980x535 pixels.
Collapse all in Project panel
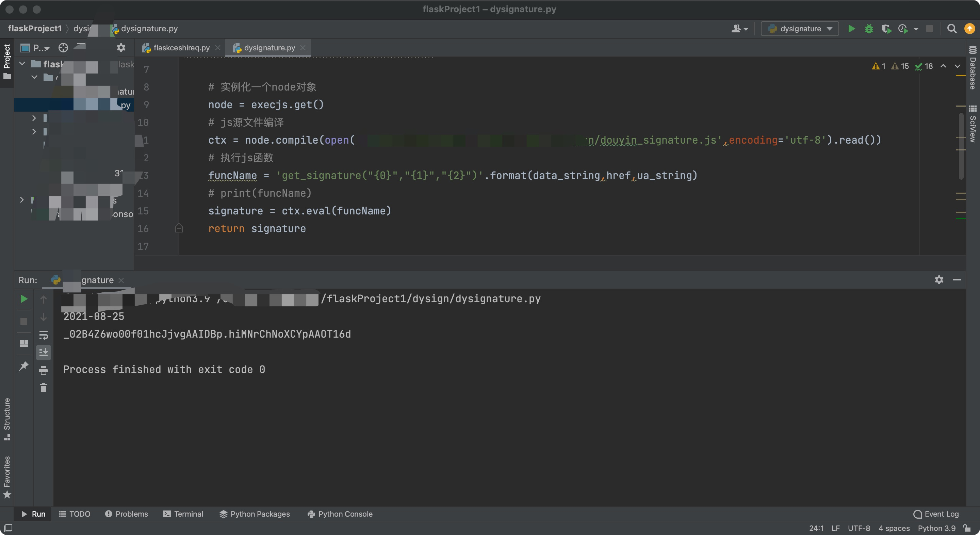click(x=80, y=46)
